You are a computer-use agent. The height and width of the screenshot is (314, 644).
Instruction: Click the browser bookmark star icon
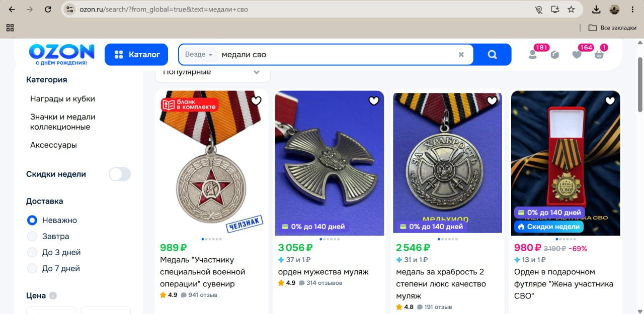(x=571, y=9)
